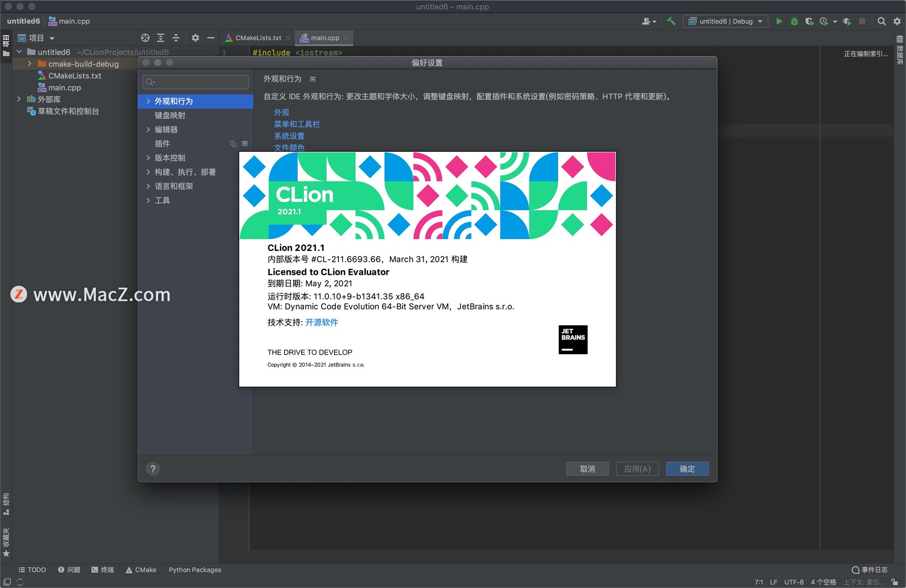Open project panel options gear icon
906x588 pixels.
pyautogui.click(x=195, y=38)
